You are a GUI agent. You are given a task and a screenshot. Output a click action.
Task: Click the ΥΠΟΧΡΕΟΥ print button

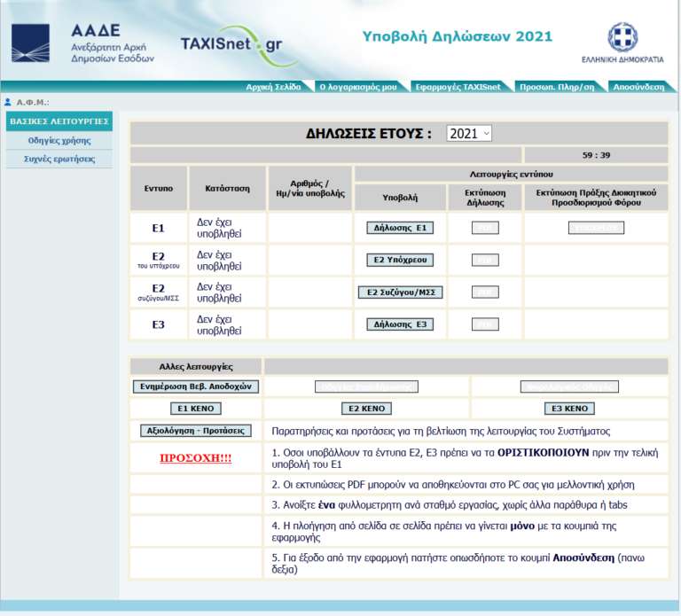click(596, 228)
